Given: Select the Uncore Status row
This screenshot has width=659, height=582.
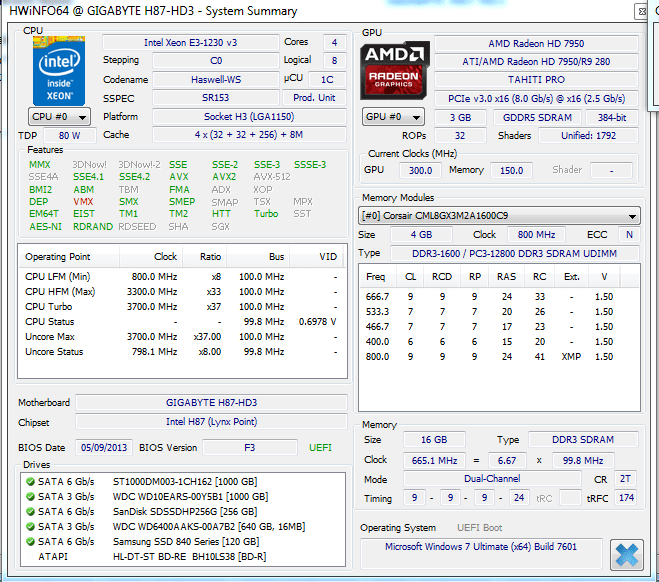Looking at the screenshot, I should click(181, 352).
